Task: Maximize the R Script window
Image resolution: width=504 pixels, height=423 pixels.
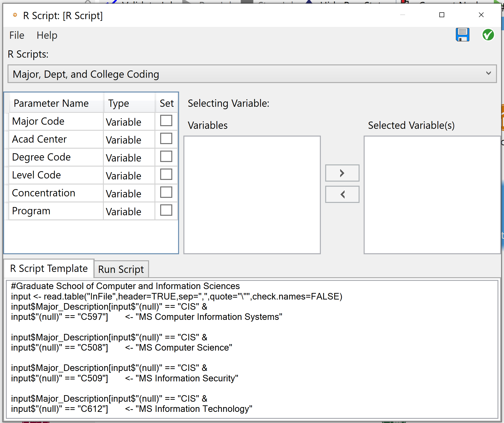Action: click(x=442, y=15)
